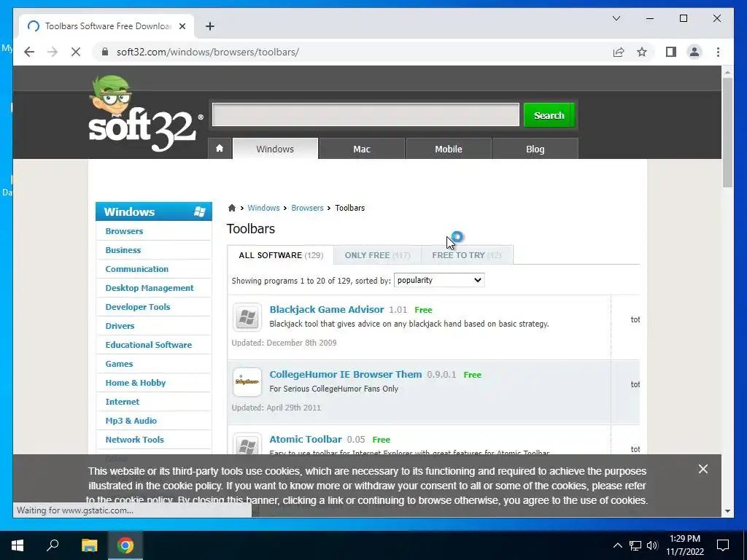
Task: Open Internet category
Action: tap(123, 402)
